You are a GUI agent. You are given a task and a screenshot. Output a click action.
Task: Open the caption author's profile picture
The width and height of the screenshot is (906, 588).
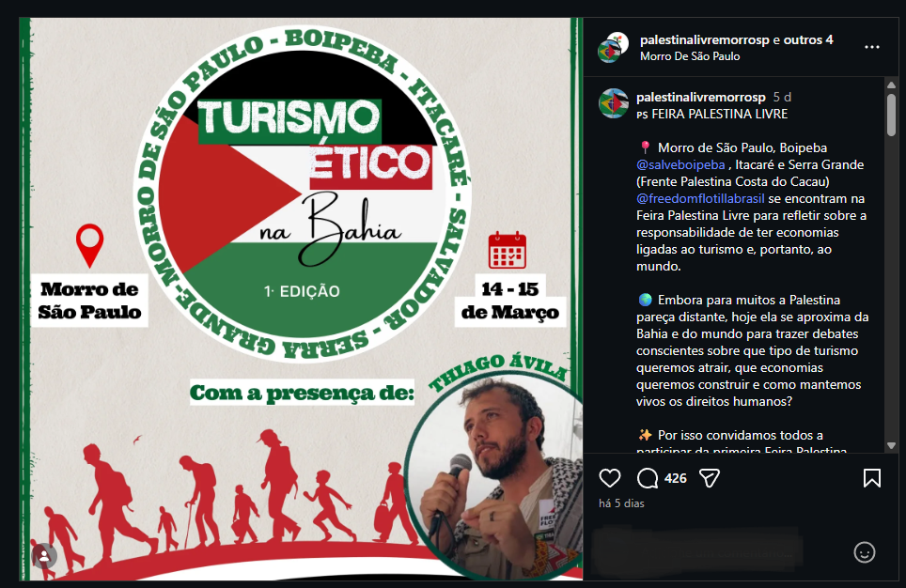coord(613,103)
